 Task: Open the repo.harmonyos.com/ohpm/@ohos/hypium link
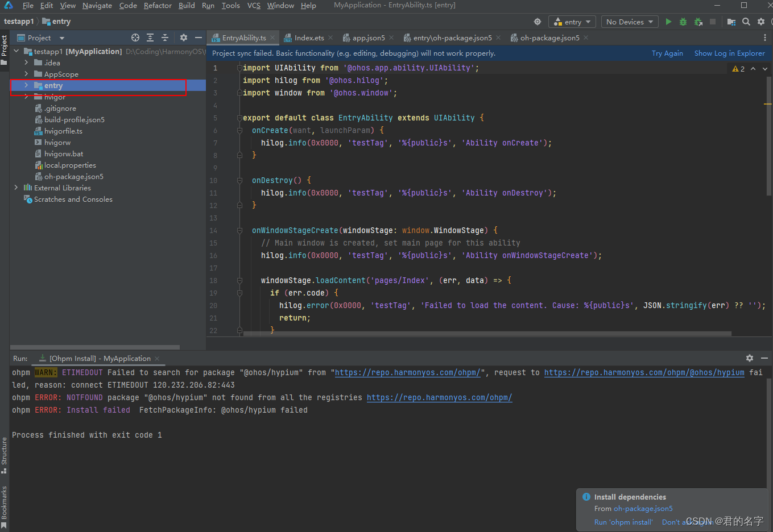[x=644, y=373]
